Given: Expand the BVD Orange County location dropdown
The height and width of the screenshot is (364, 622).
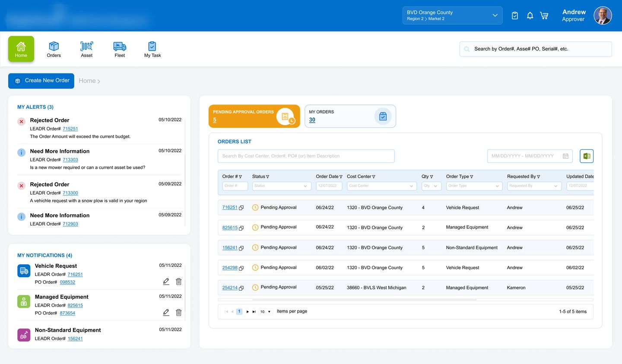Looking at the screenshot, I should click(x=452, y=16).
